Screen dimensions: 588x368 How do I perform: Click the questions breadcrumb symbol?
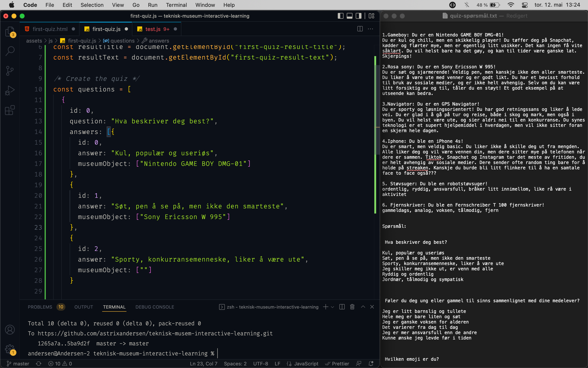pos(119,41)
